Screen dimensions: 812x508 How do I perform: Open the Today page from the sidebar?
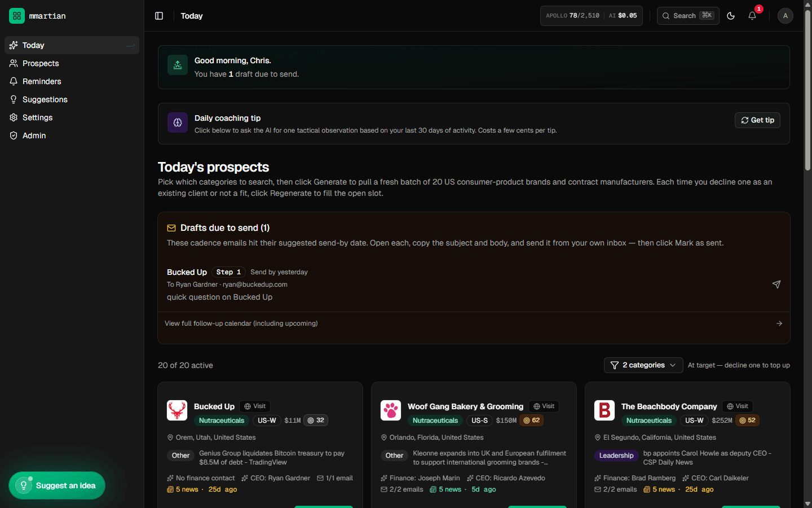pos(33,45)
